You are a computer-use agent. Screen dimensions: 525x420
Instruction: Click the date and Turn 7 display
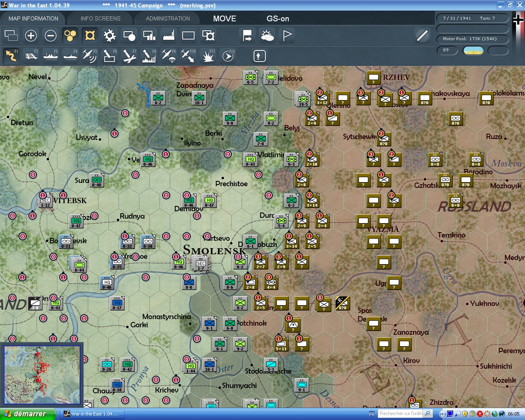472,18
